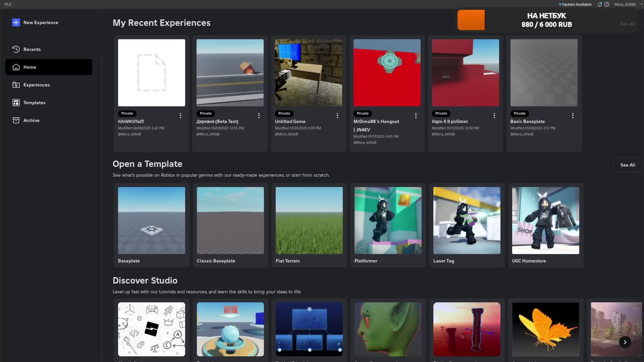Open the blue screens diagram tutorial card
Screen dimensions: 644x362
tap(309, 329)
